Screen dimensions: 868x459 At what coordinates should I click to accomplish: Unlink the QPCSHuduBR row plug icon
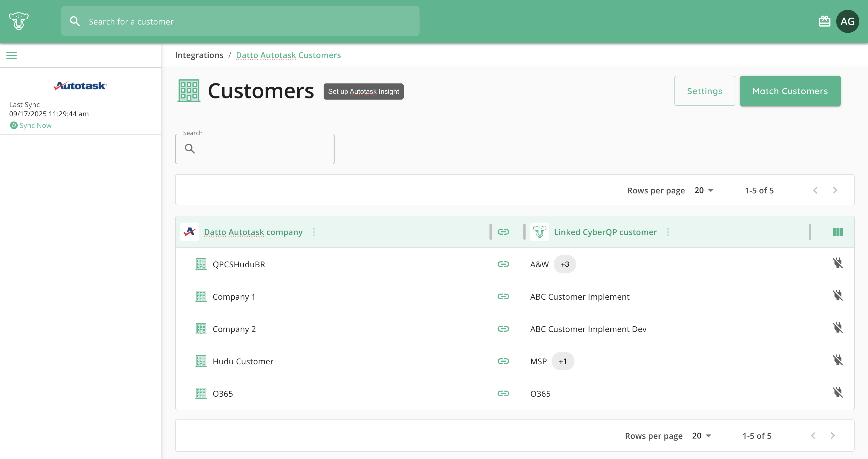[x=838, y=263]
